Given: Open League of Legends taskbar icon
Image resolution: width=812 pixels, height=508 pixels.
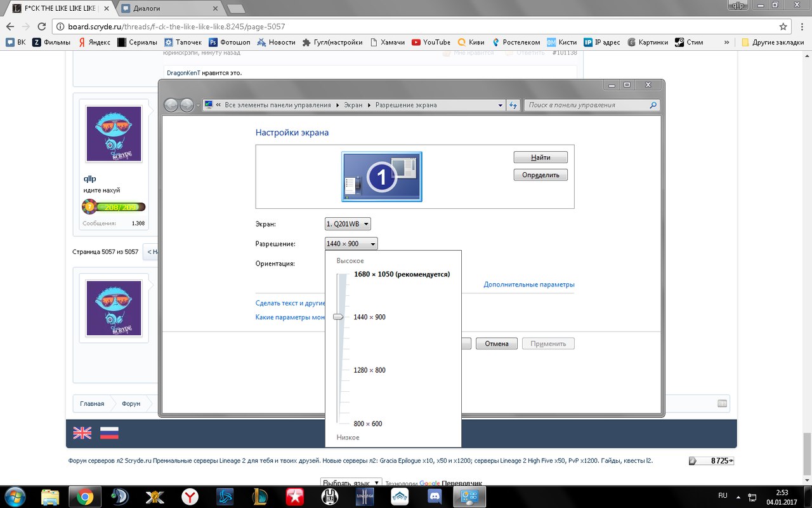Looking at the screenshot, I should pos(259,497).
